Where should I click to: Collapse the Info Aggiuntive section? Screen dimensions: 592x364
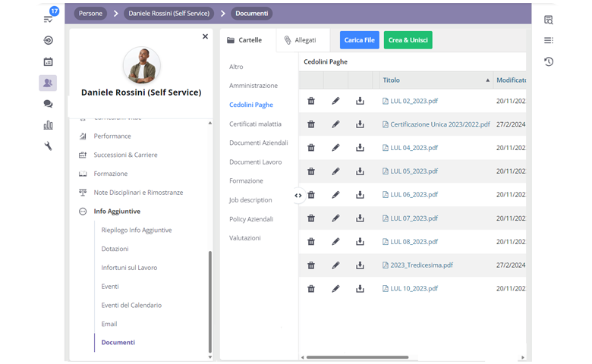(83, 212)
